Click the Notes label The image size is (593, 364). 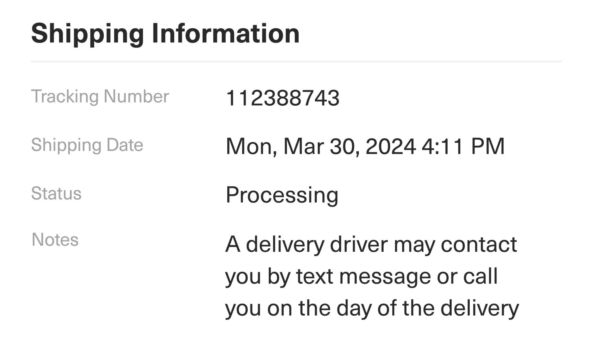pyautogui.click(x=55, y=239)
